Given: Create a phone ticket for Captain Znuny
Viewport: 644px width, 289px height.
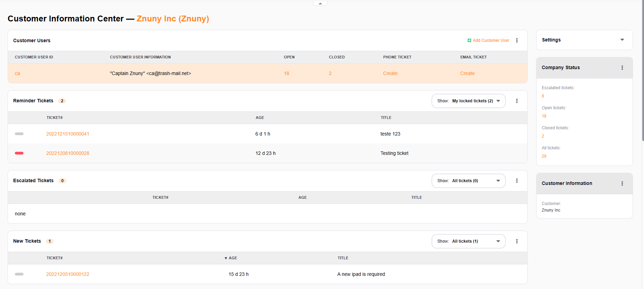Looking at the screenshot, I should [390, 73].
